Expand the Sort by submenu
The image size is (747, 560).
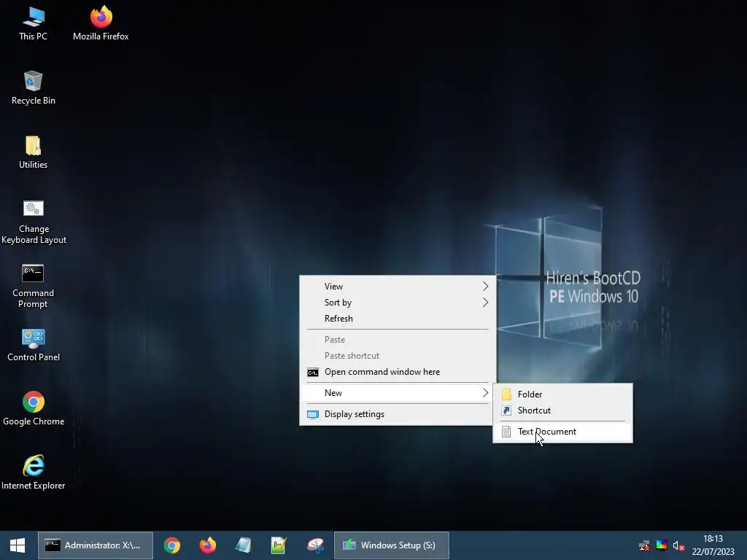(x=398, y=303)
